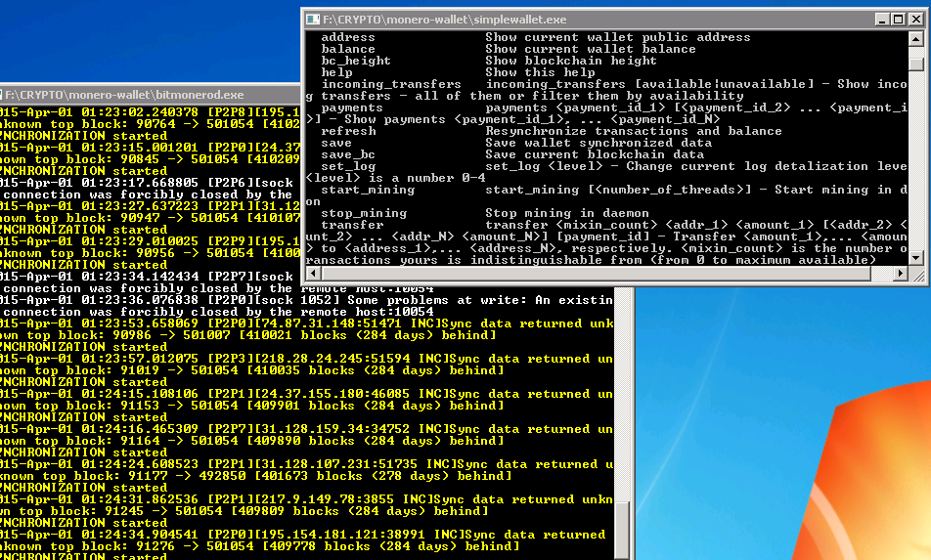Click bitmonerod window vertical scrollbar thumb
This screenshot has height=560, width=931.
pyautogui.click(x=622, y=531)
